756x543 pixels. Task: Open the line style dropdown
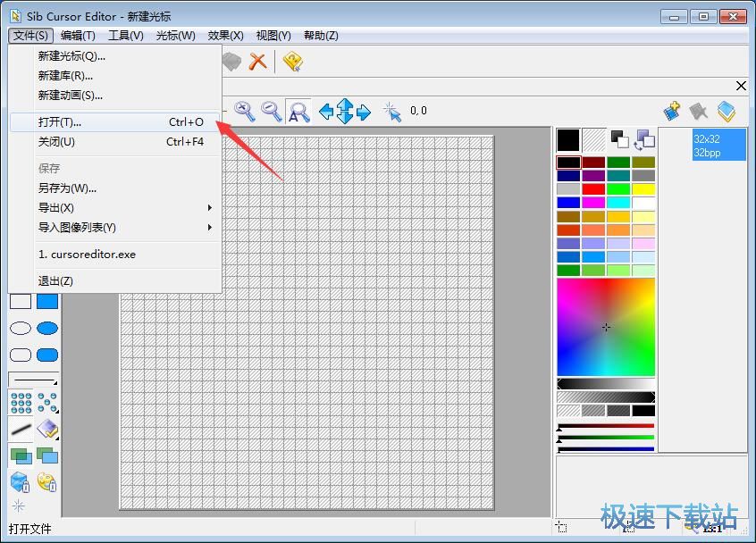(x=34, y=380)
